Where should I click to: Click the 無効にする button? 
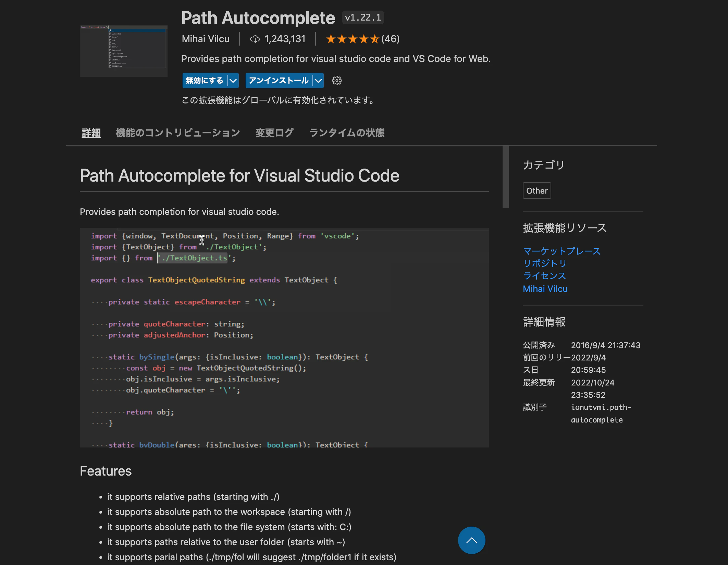point(205,81)
